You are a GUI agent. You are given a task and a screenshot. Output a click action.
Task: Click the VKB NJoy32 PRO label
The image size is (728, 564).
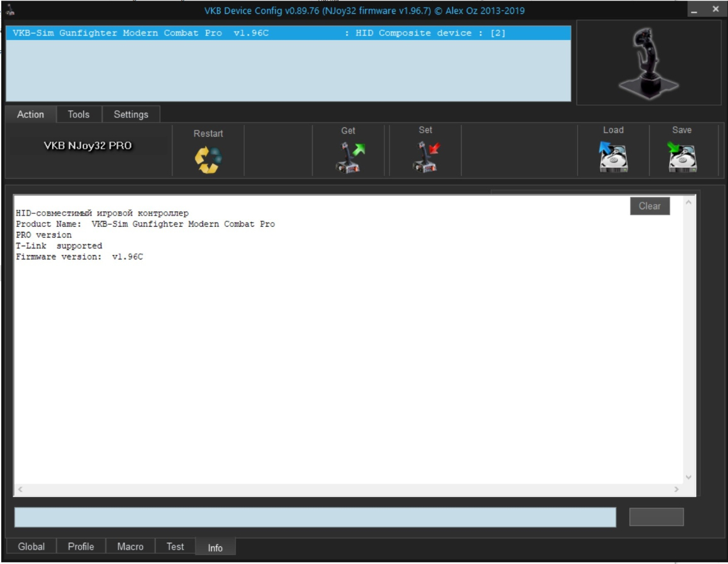(x=88, y=145)
